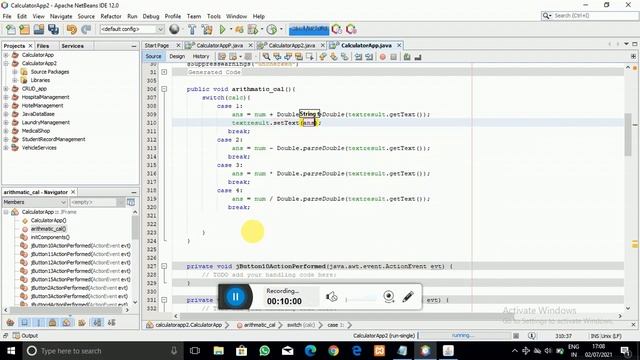Pause the screen recording
The image size is (640, 360).
(235, 296)
